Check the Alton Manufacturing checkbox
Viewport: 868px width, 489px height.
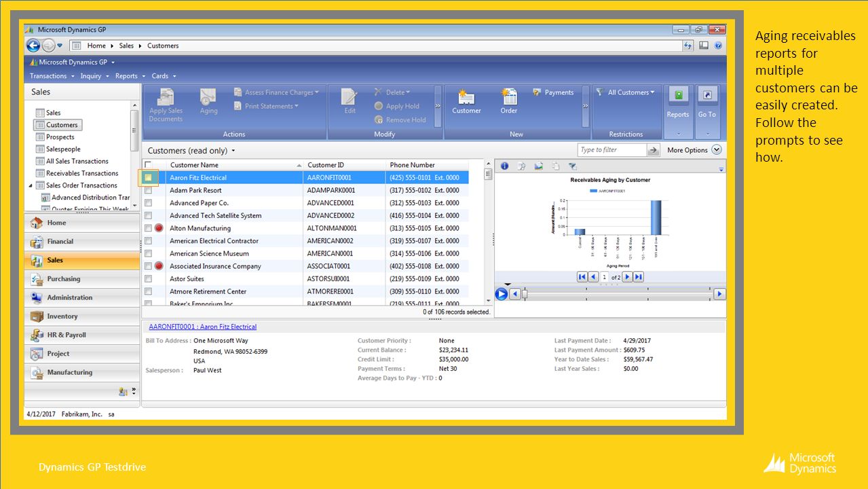click(148, 228)
